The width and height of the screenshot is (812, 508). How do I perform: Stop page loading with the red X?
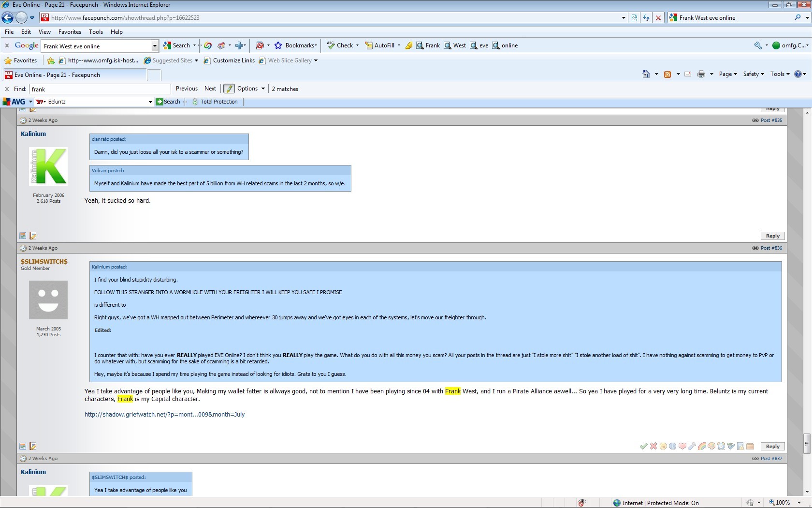658,18
